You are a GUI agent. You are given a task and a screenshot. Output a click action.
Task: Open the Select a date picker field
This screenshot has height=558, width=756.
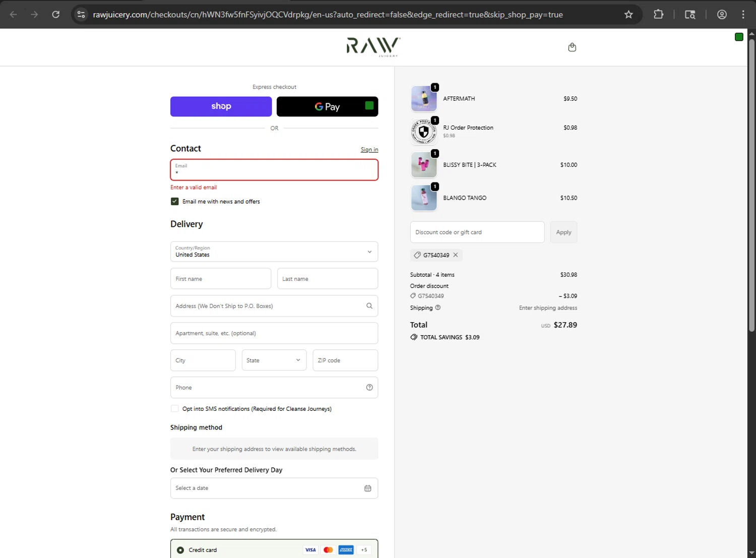point(274,488)
